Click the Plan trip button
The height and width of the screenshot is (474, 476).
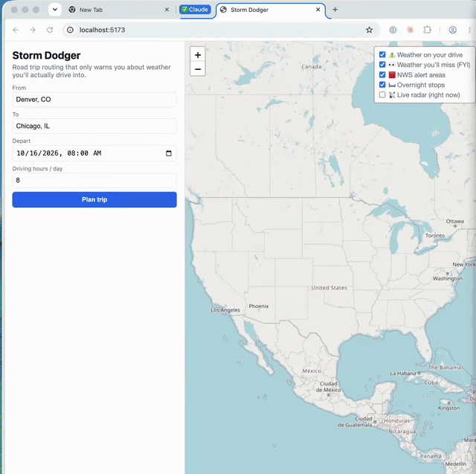94,199
